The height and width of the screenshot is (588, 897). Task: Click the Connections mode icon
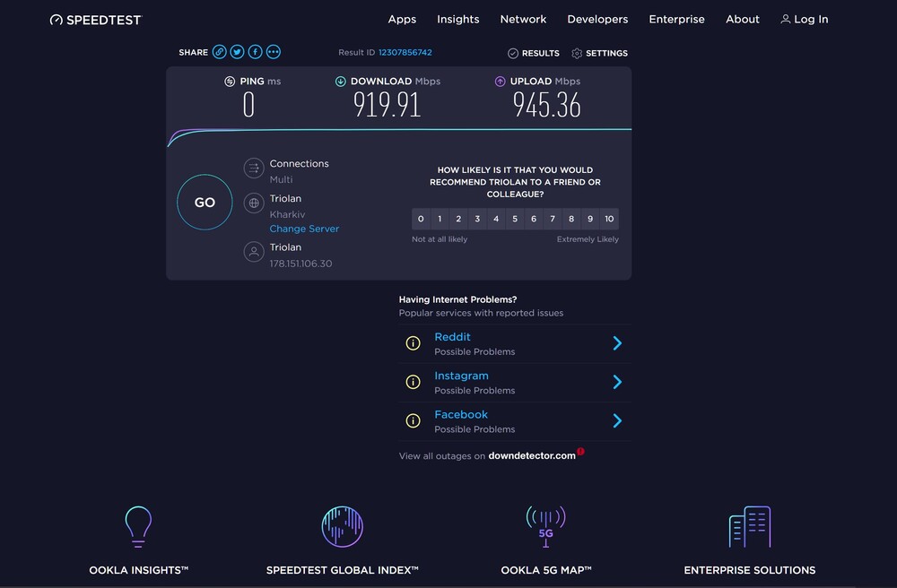click(x=254, y=169)
